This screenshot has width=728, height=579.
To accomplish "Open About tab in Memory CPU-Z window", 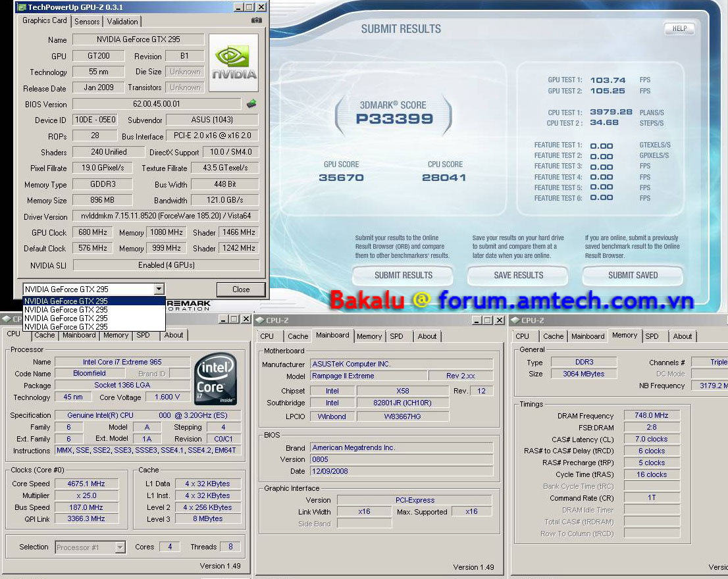I will 682,336.
